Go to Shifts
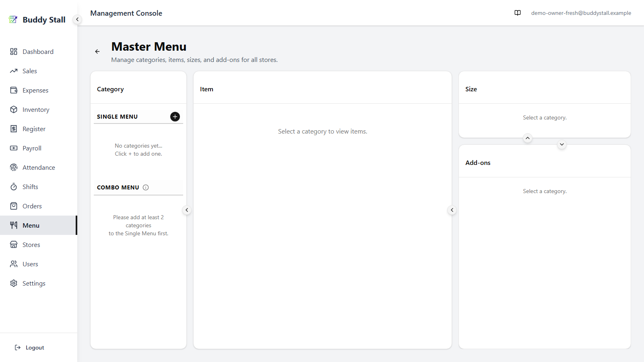 pyautogui.click(x=39, y=187)
